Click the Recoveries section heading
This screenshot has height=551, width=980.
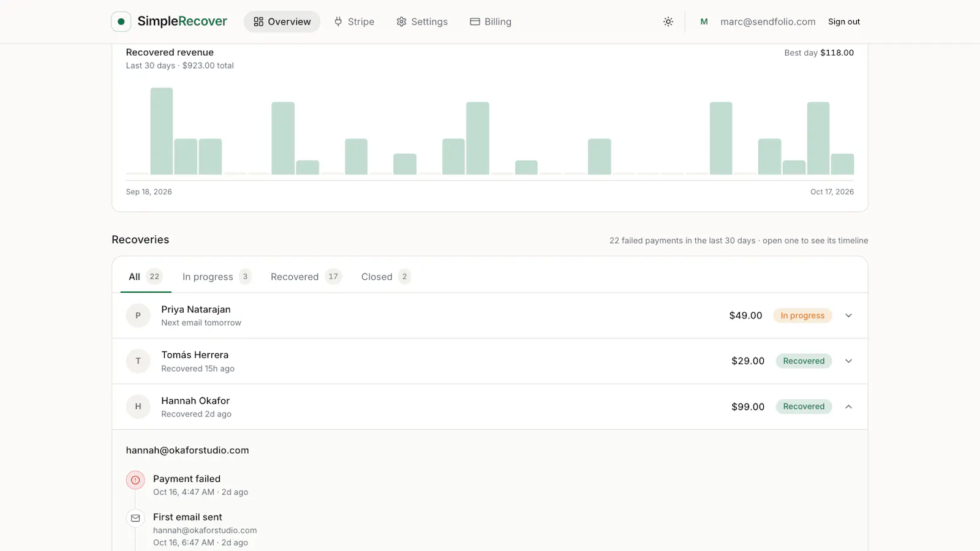click(x=140, y=239)
